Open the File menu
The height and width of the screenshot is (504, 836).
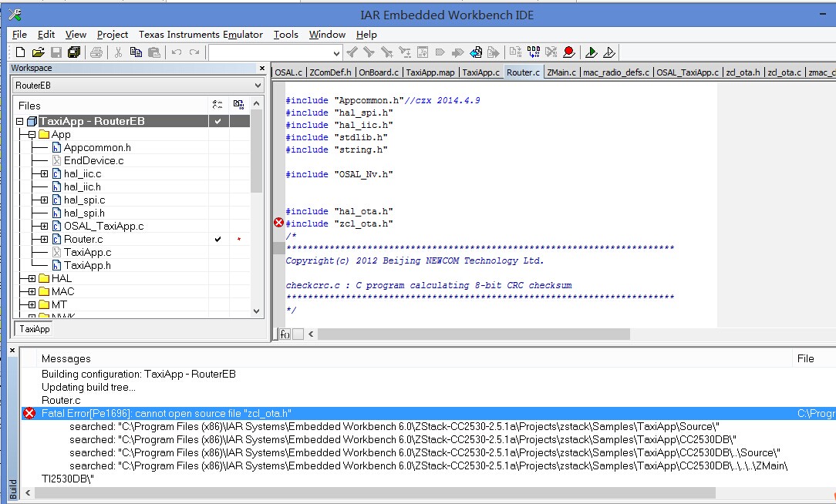(19, 34)
